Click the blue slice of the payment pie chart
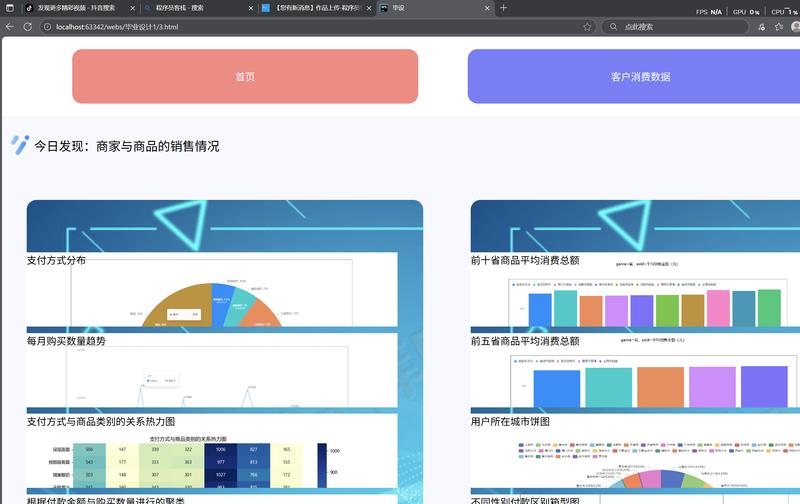The height and width of the screenshot is (504, 800). click(x=221, y=302)
